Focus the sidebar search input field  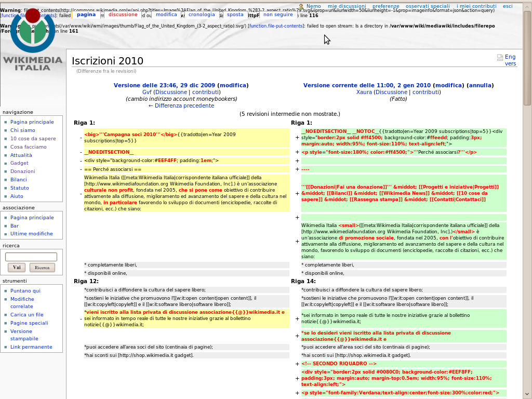point(31,257)
